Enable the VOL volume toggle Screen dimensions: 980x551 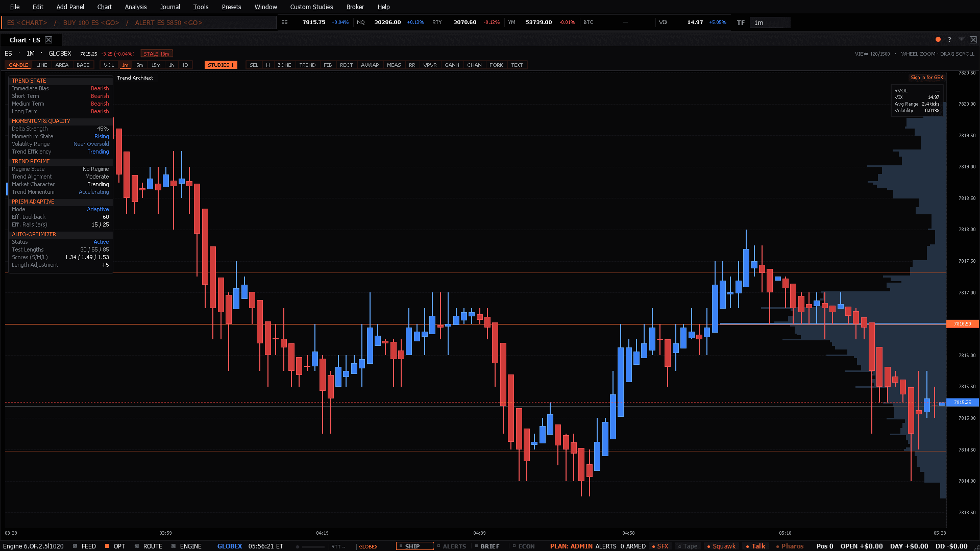click(109, 65)
